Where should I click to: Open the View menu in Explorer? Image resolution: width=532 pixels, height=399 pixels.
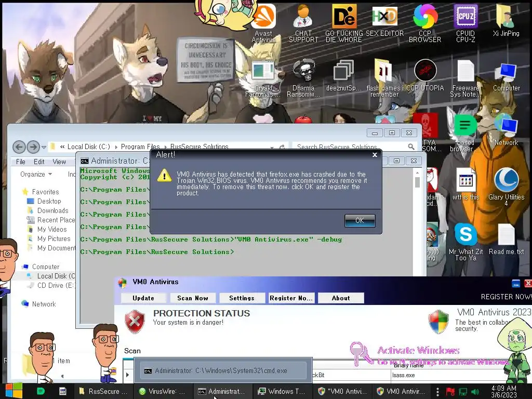pyautogui.click(x=59, y=162)
